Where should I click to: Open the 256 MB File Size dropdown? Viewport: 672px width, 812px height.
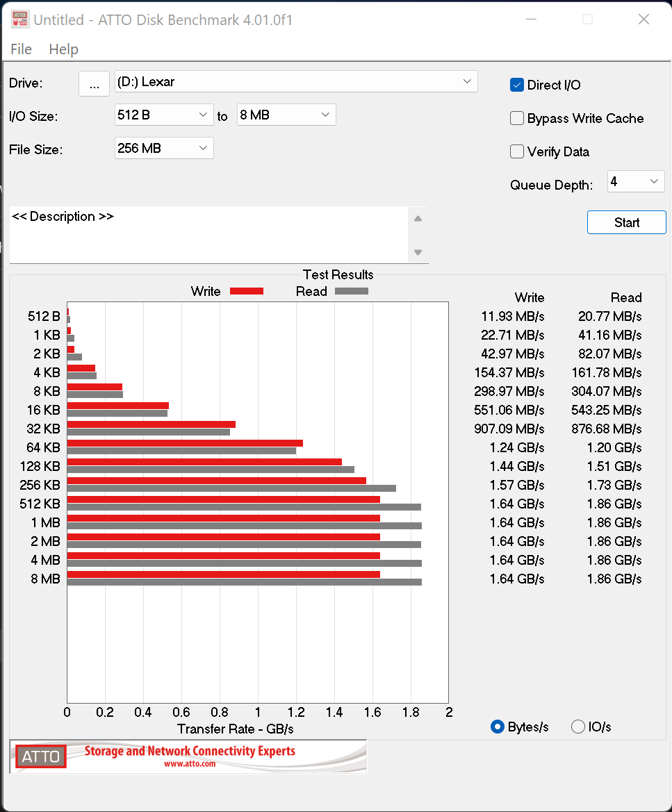click(x=164, y=148)
